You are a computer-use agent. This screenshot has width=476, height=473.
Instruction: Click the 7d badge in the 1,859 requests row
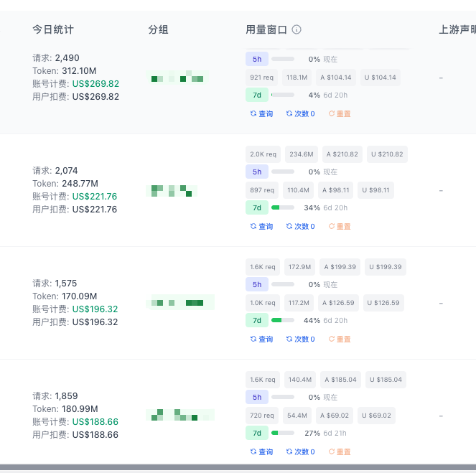pyautogui.click(x=257, y=433)
